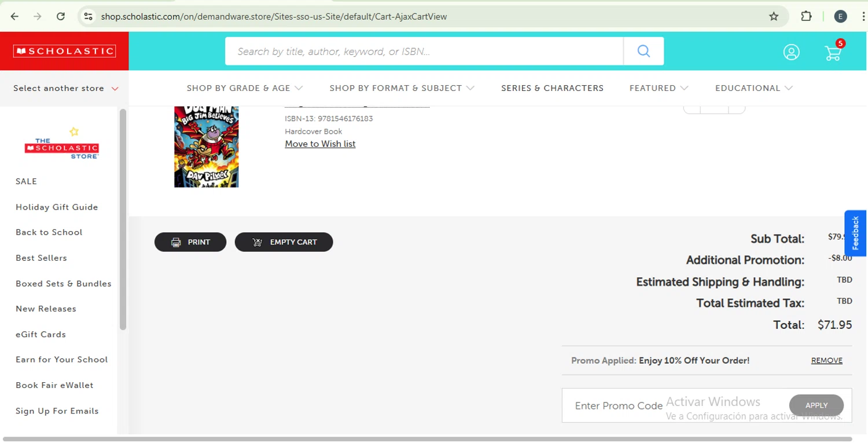Expand the Educational menu
Screen dimensions: 868x443
[753, 88]
